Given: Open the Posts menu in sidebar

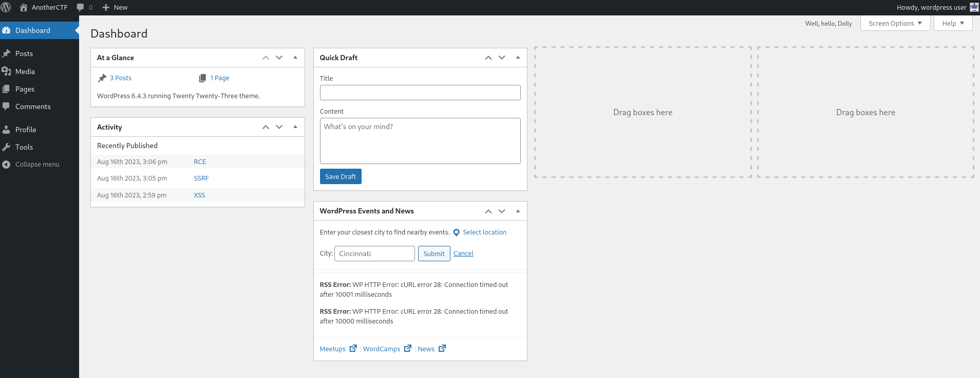Looking at the screenshot, I should pos(24,53).
